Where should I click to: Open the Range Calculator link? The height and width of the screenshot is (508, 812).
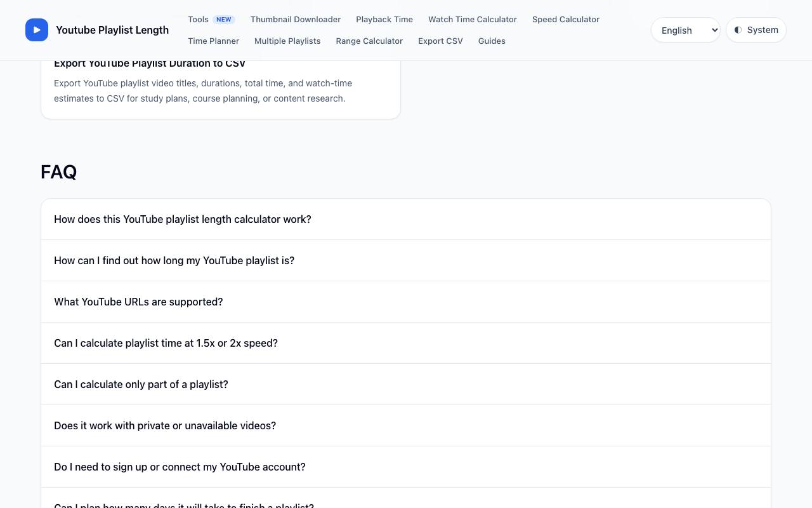(x=369, y=41)
